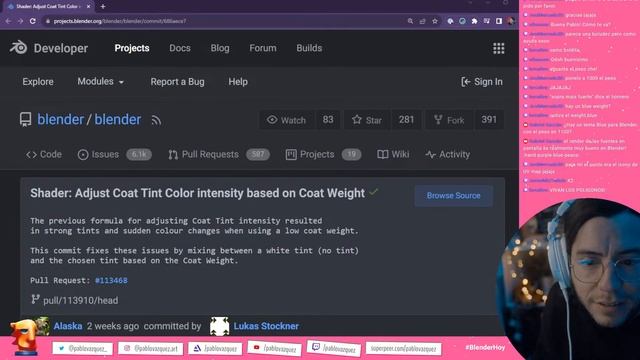Screen dimensions: 640x360
Task: Click the Fork button
Action: coord(449,120)
